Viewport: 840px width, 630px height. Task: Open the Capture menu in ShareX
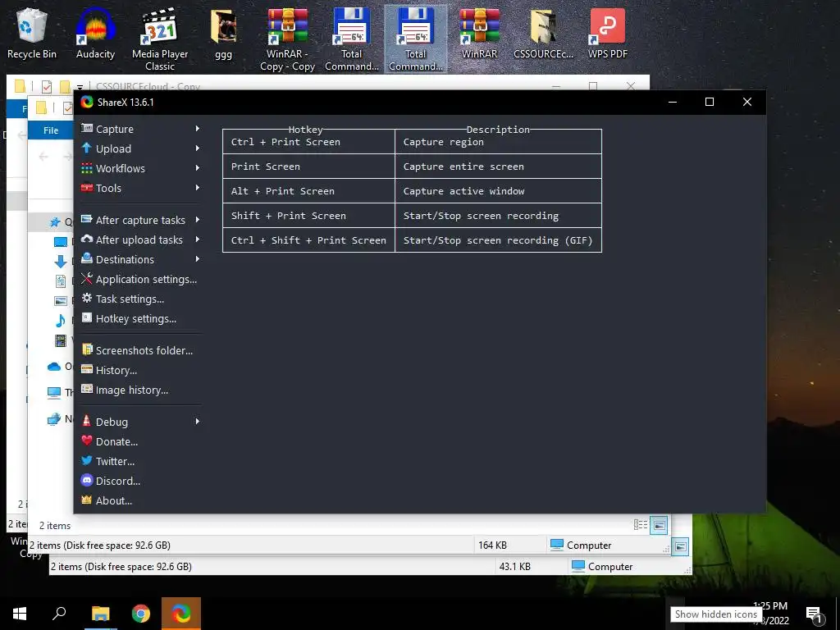point(115,129)
